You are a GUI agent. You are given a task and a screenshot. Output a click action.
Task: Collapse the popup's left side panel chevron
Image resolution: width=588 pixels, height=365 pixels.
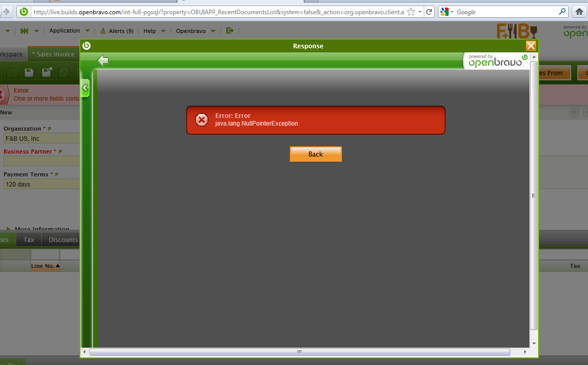(x=85, y=88)
